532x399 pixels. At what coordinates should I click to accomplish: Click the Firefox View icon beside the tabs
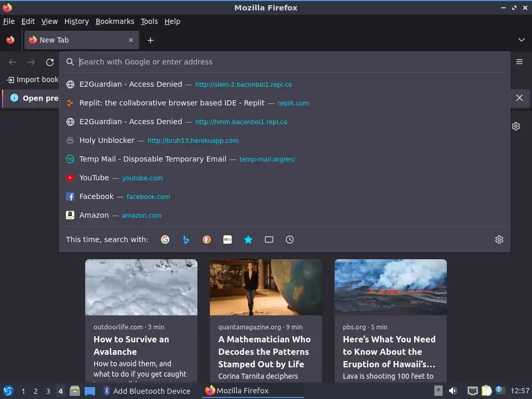coord(10,40)
